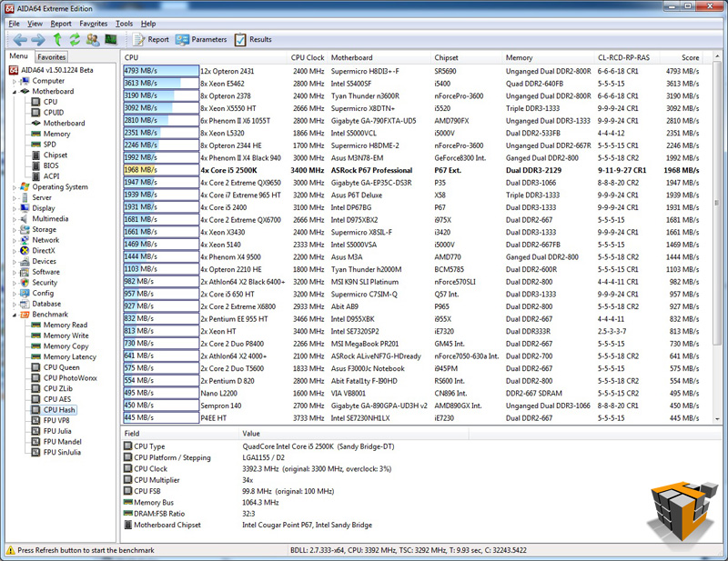Image resolution: width=728 pixels, height=561 pixels.
Task: Open the File menu
Action: [x=14, y=24]
